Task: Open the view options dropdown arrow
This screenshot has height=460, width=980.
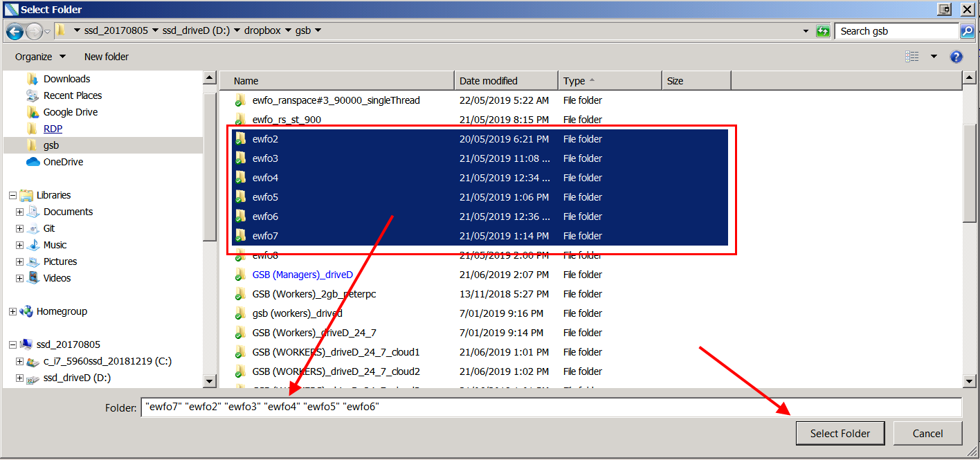Action: [934, 57]
